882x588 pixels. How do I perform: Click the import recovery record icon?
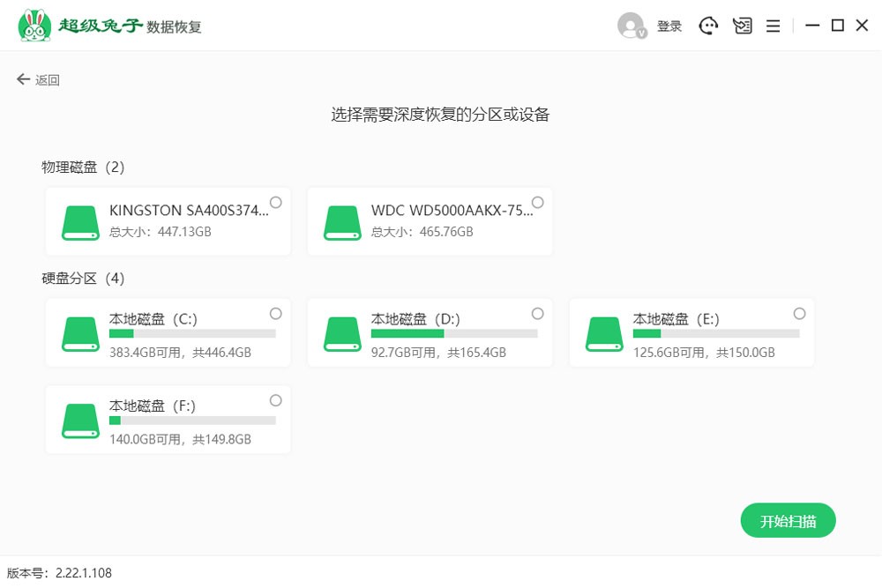(x=743, y=26)
